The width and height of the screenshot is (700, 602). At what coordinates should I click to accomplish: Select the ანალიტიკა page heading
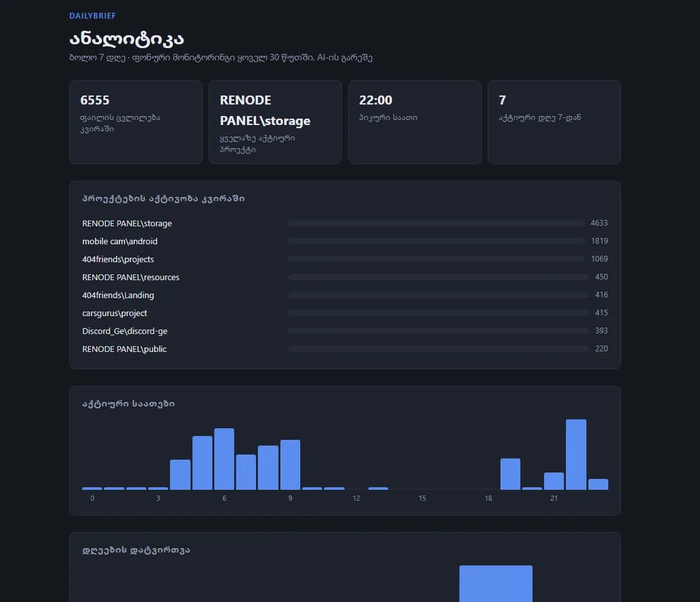pos(126,39)
